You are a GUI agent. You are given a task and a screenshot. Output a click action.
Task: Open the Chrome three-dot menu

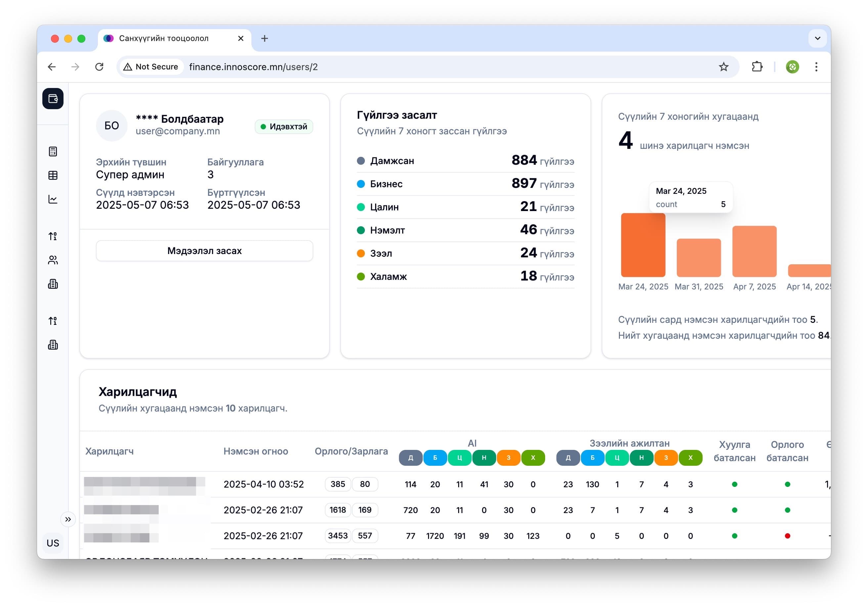pyautogui.click(x=816, y=67)
